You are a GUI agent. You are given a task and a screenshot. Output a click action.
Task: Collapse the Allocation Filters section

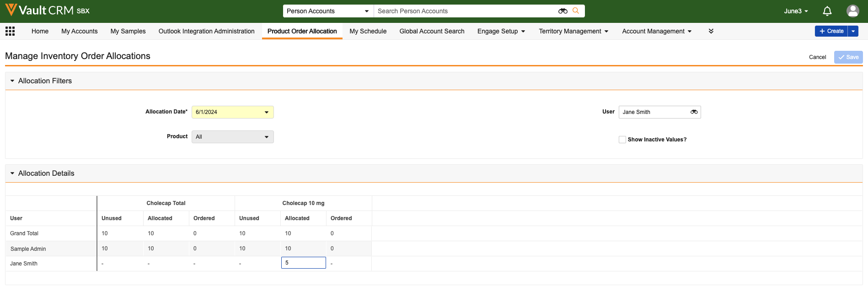tap(12, 81)
